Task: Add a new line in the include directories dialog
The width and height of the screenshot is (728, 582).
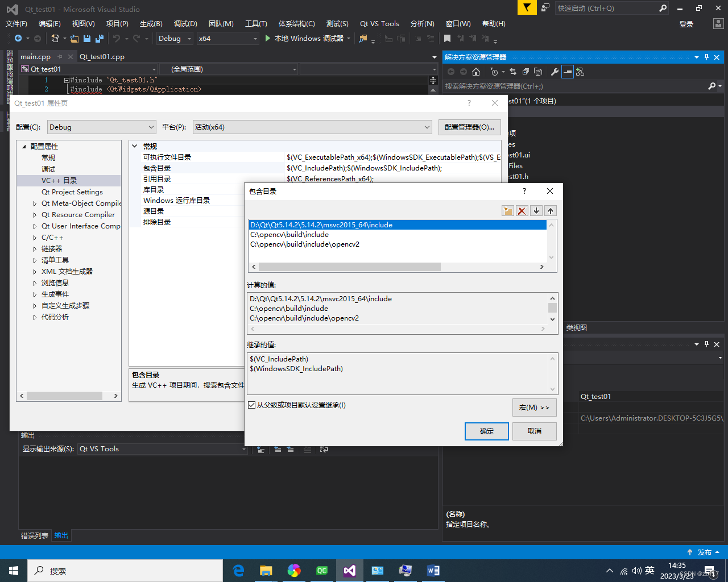Action: click(507, 210)
